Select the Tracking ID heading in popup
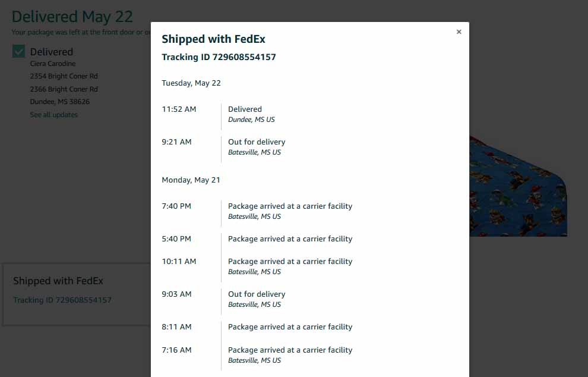 click(219, 57)
